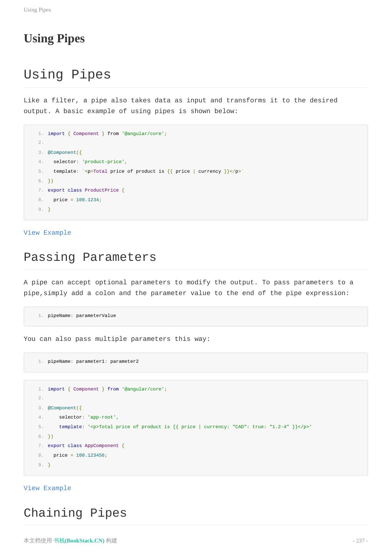This screenshot has height=554, width=392.
Task: Click the price = 100.123456 code line
Action: 80,456
